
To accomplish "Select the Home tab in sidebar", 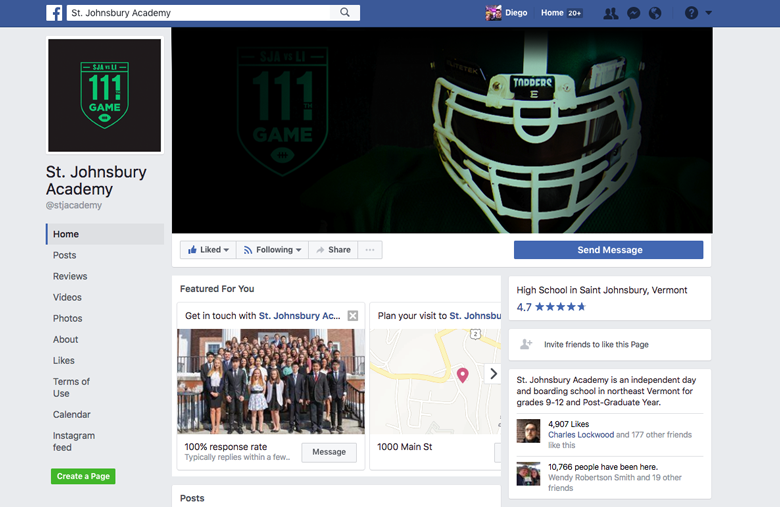I will point(105,234).
